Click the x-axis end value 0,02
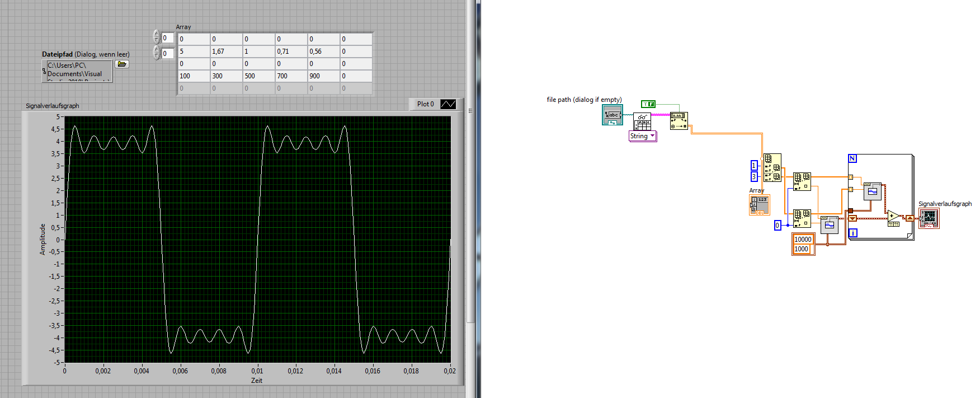Image resolution: width=980 pixels, height=398 pixels. pyautogui.click(x=450, y=371)
